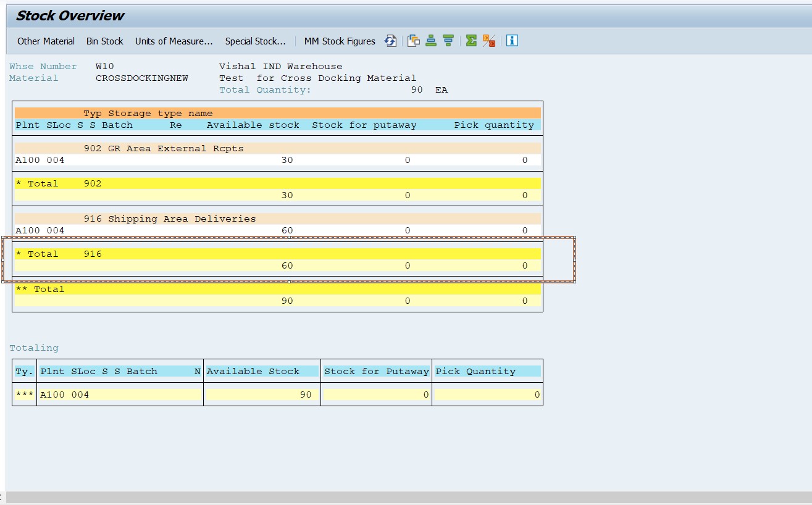Select material CROSSDOCKINGNEW
The width and height of the screenshot is (812, 505).
142,78
